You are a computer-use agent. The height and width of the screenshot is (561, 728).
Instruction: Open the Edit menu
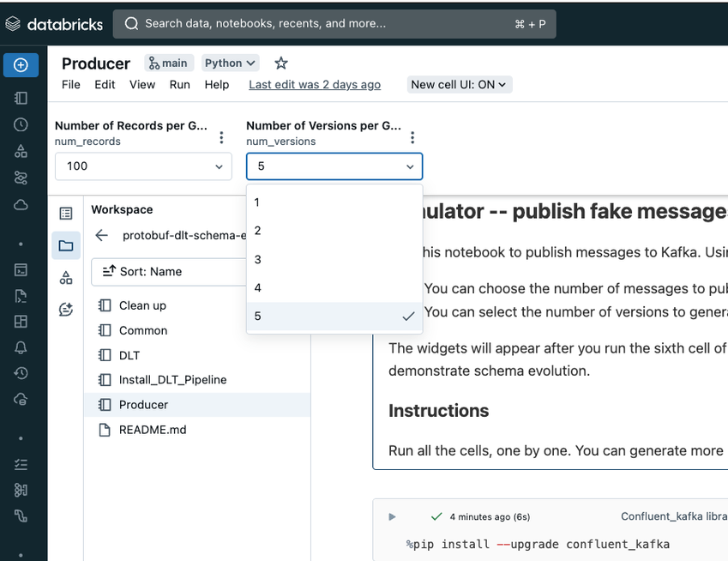click(105, 85)
